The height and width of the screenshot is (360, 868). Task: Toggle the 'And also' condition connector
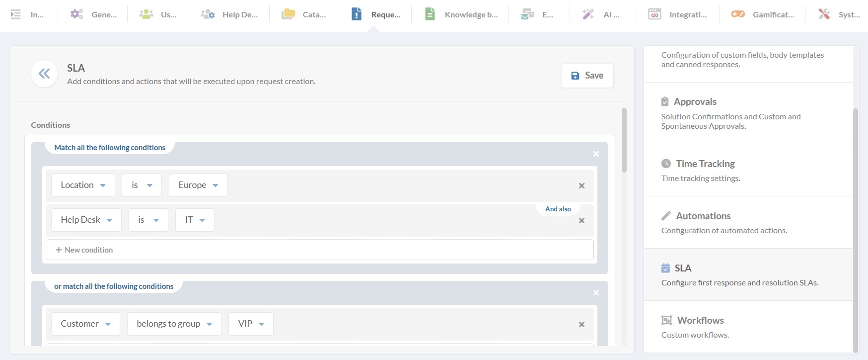click(x=558, y=209)
